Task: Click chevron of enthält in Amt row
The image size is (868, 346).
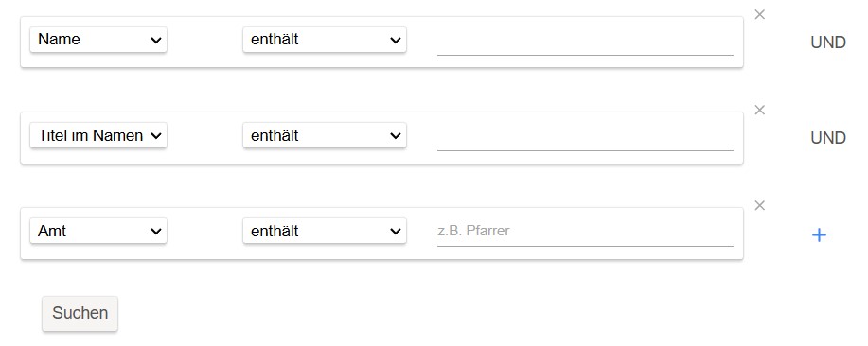Action: [396, 232]
